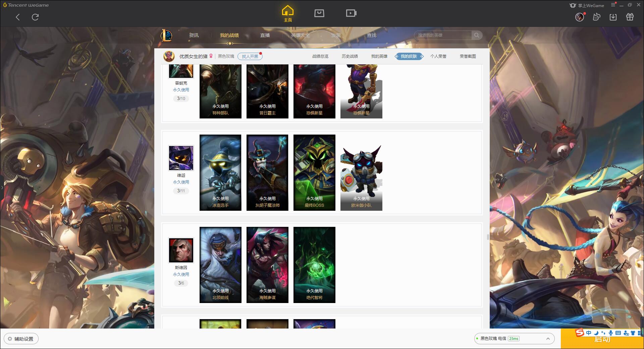Click the 搜索我的英雄 search field
The image size is (644, 349).
pyautogui.click(x=443, y=35)
